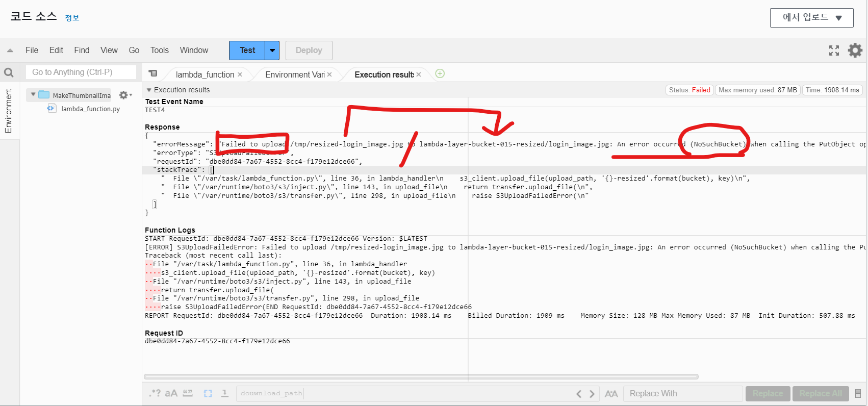The height and width of the screenshot is (406, 868).
Task: Toggle preserve case on replace icon
Action: pyautogui.click(x=611, y=394)
